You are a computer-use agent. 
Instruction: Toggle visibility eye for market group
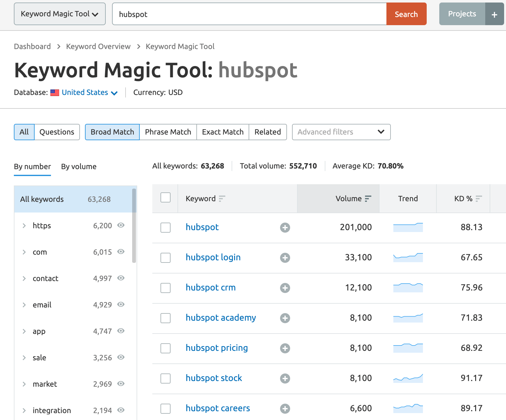(x=121, y=384)
